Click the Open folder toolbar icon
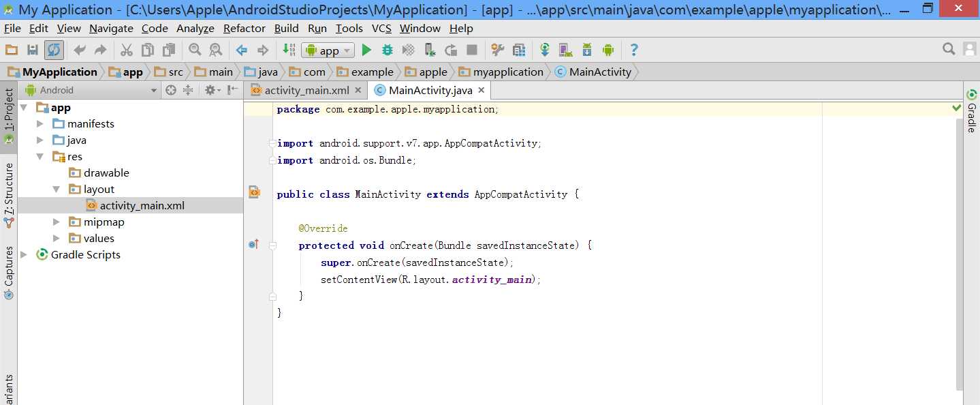 (x=12, y=50)
